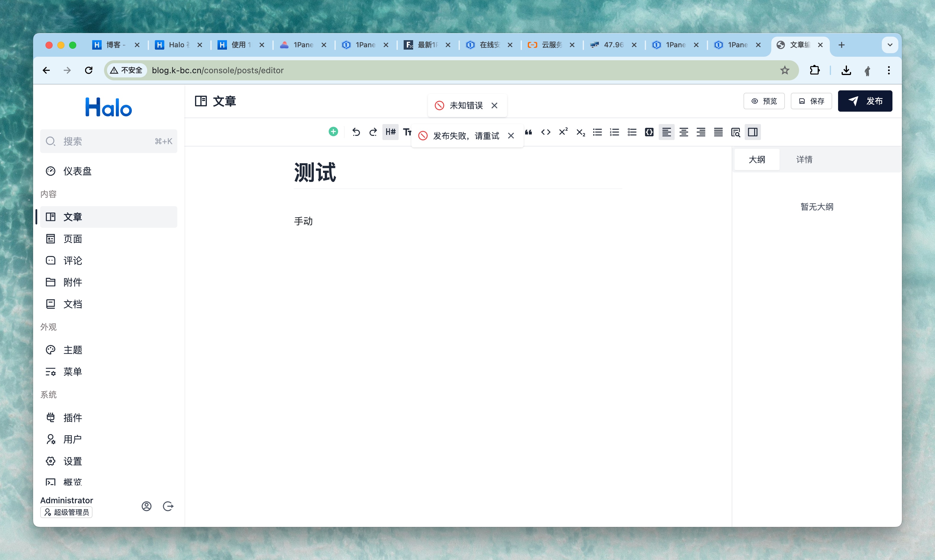This screenshot has width=935, height=560.
Task: Open the H# heading selector
Action: (390, 132)
